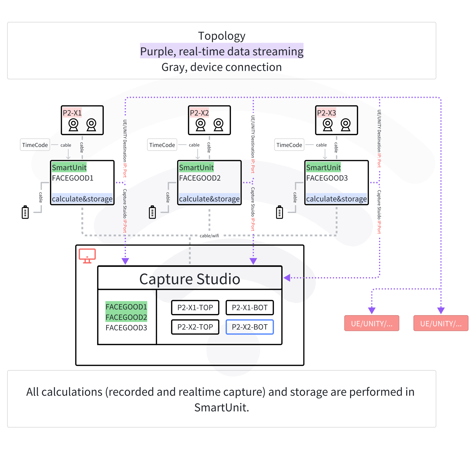Select the FACEGOOD1 entry in Capture Studio
Image resolution: width=476 pixels, height=456 pixels.
point(126,307)
